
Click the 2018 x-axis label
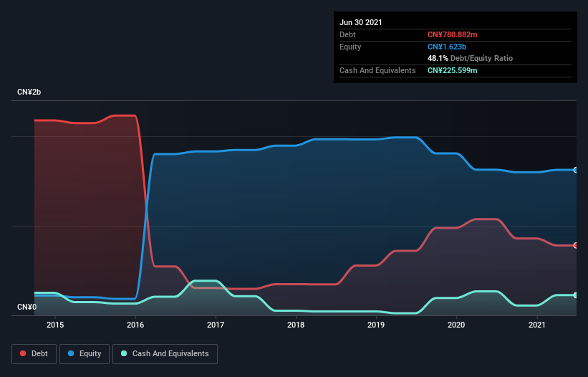tap(296, 325)
